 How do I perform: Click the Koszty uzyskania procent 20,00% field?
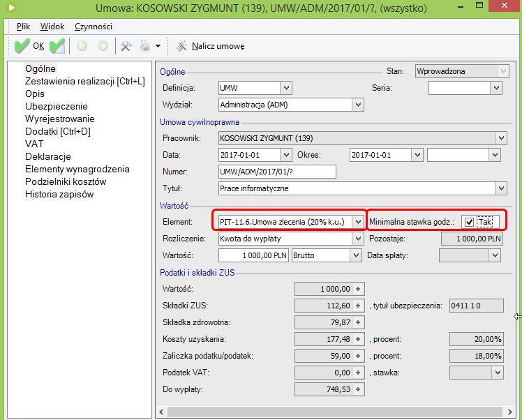(x=477, y=339)
